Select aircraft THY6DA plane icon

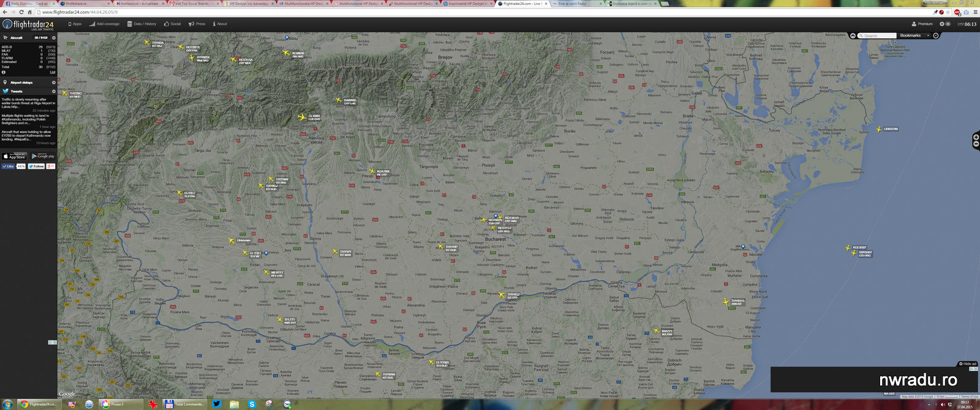click(x=147, y=43)
